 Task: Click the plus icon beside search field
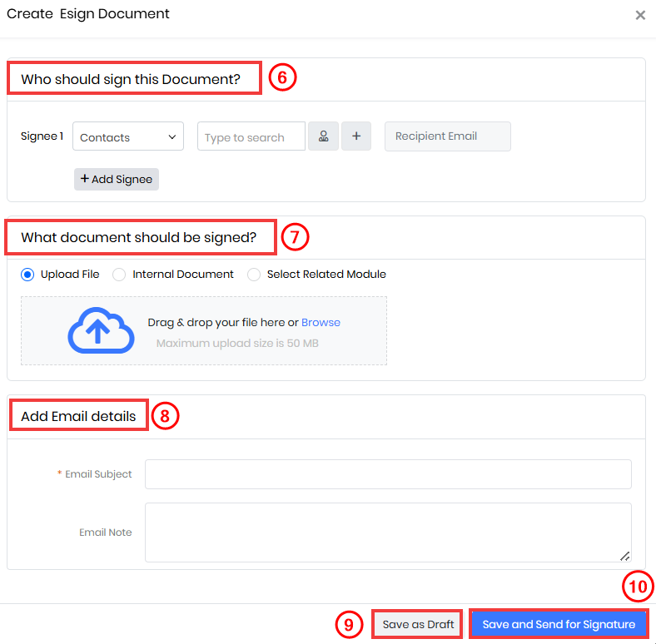coord(356,136)
